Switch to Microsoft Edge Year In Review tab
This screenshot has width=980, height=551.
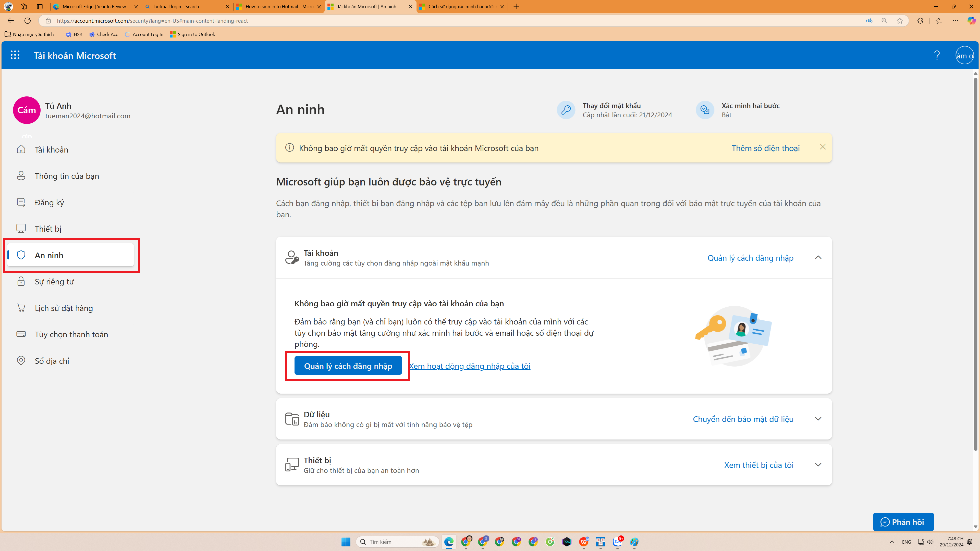click(94, 6)
